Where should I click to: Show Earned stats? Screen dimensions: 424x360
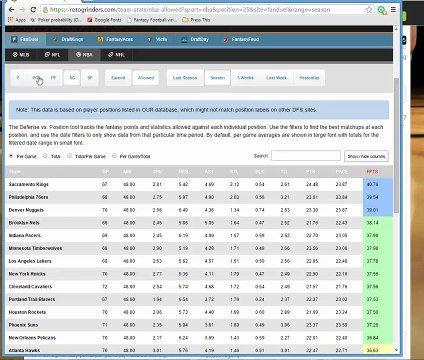[118, 78]
